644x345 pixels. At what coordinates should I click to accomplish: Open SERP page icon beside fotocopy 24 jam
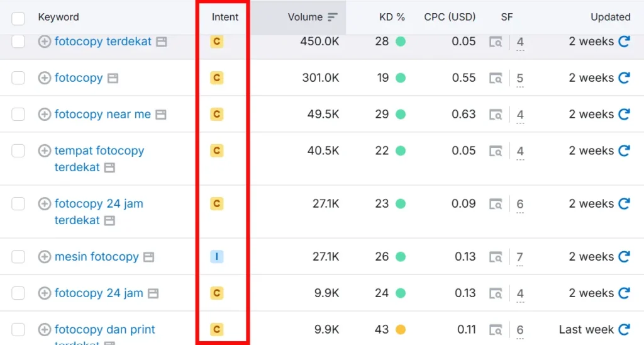(153, 293)
